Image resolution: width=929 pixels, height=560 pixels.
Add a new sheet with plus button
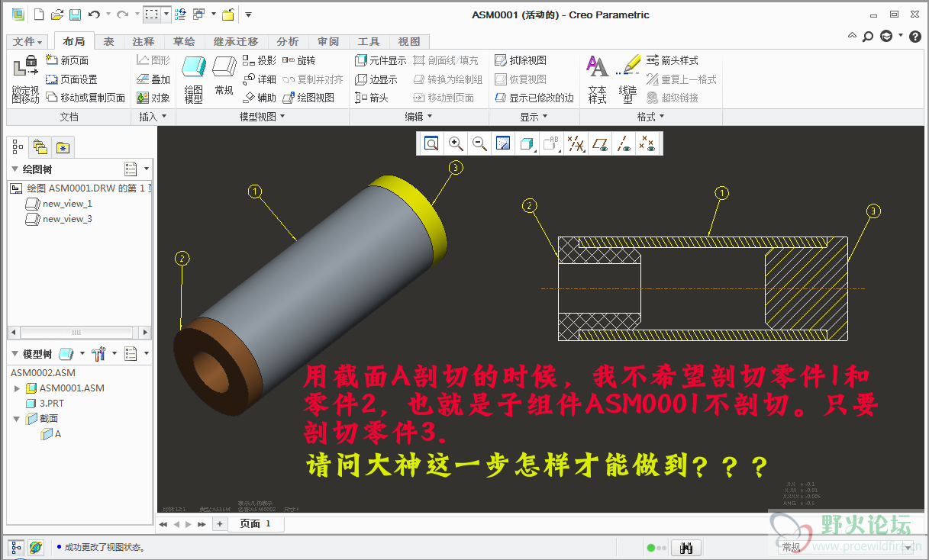(219, 523)
